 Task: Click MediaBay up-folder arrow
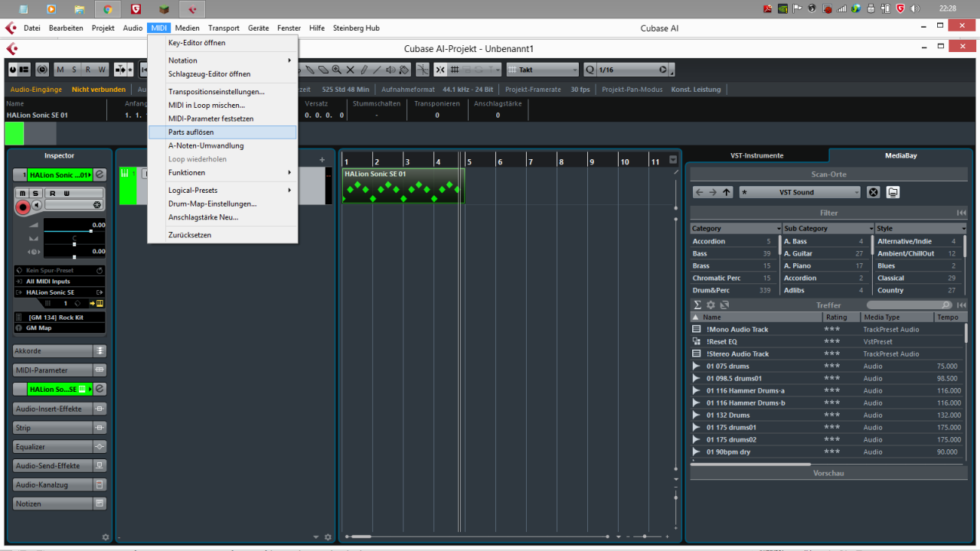coord(727,192)
